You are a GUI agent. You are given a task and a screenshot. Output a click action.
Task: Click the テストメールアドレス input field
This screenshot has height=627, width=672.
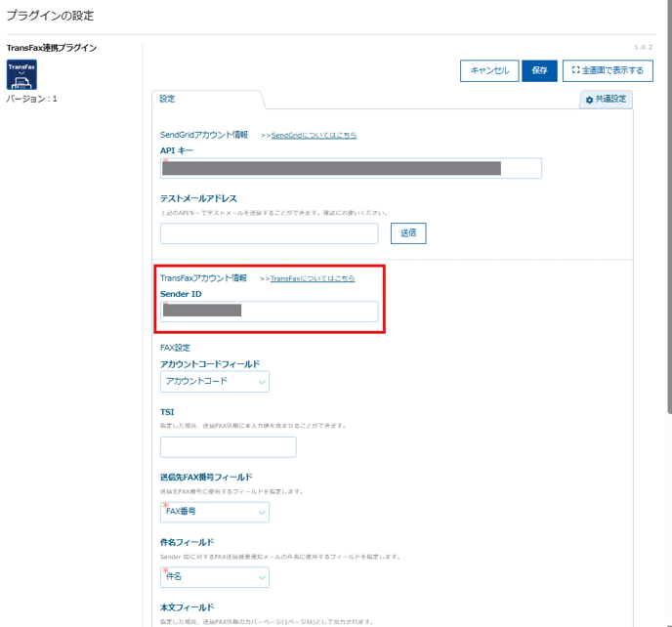click(x=270, y=233)
